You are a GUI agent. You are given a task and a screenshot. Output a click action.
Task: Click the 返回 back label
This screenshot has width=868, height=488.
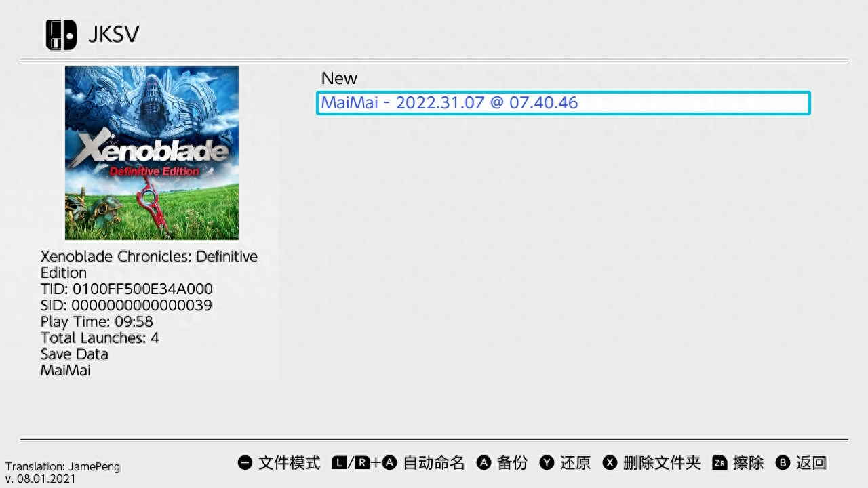click(x=811, y=463)
